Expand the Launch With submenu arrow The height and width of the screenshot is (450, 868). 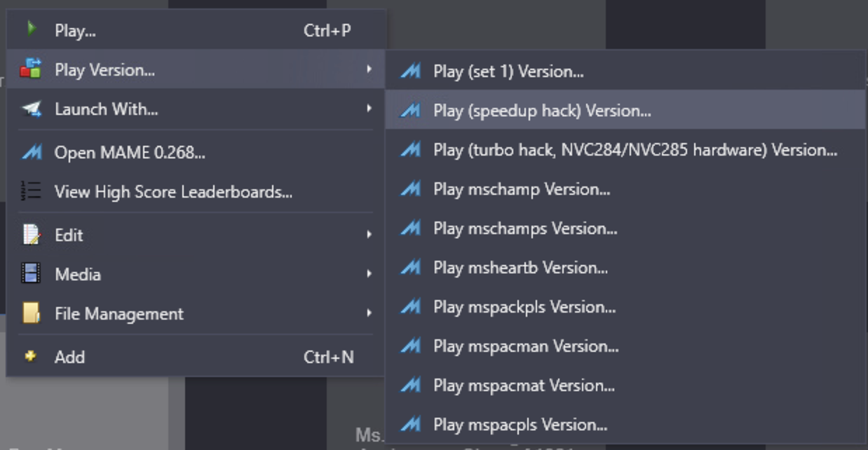tap(369, 109)
